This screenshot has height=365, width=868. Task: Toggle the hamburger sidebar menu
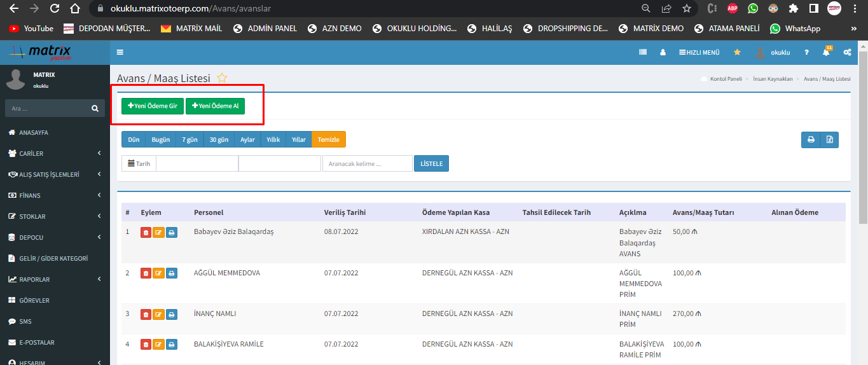120,52
